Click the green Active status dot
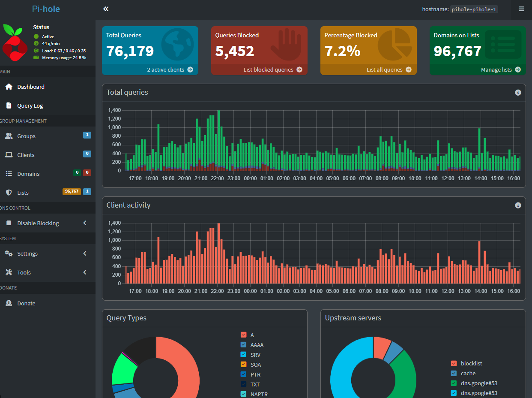Screen dimensions: 532x398 (36, 36)
